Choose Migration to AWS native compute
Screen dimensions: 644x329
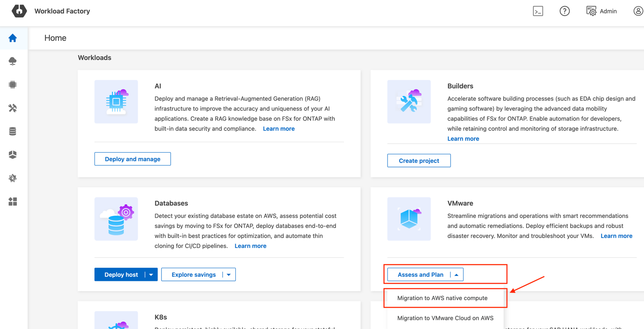pos(442,298)
